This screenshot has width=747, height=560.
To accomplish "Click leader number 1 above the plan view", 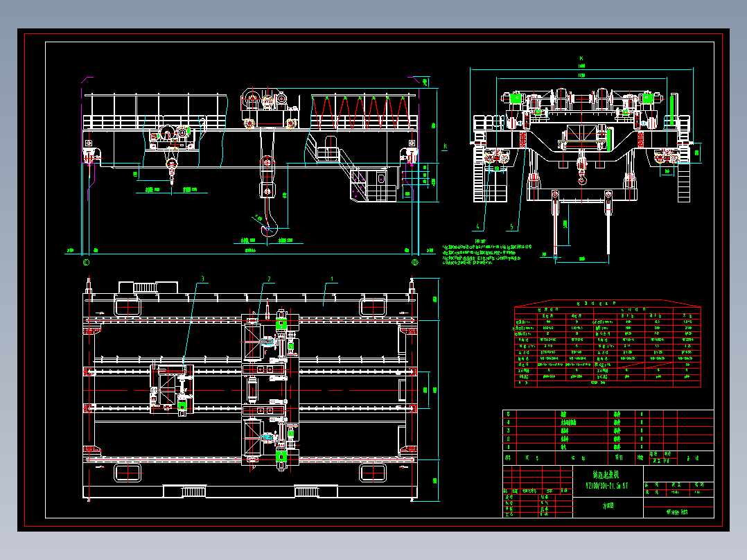I will click(x=332, y=279).
